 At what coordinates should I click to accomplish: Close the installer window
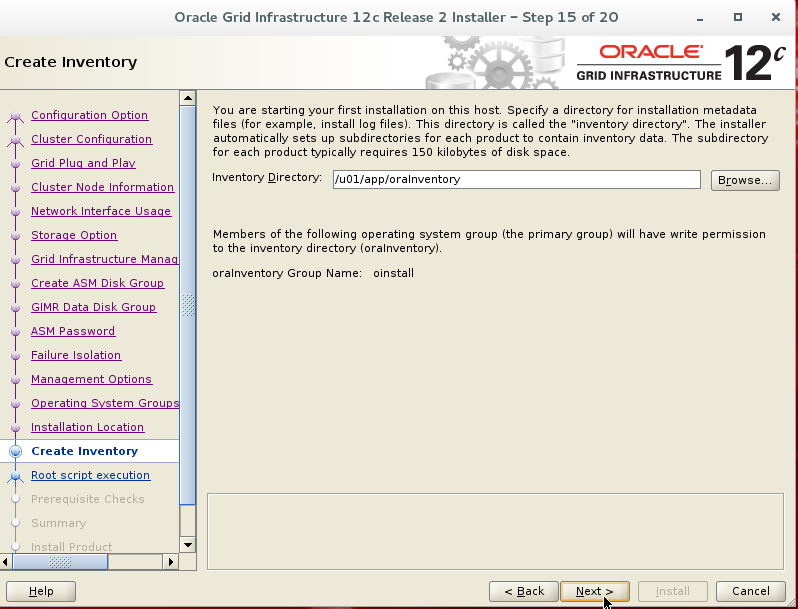(776, 17)
